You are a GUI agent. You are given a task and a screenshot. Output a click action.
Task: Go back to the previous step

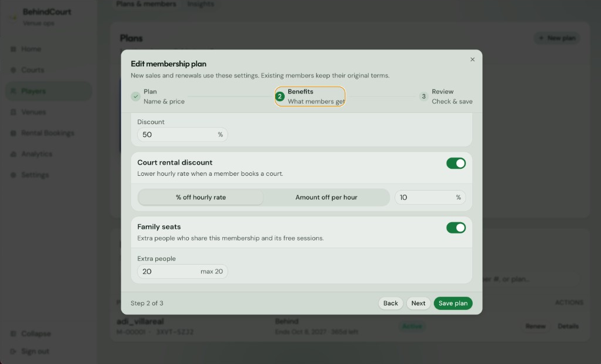point(390,303)
